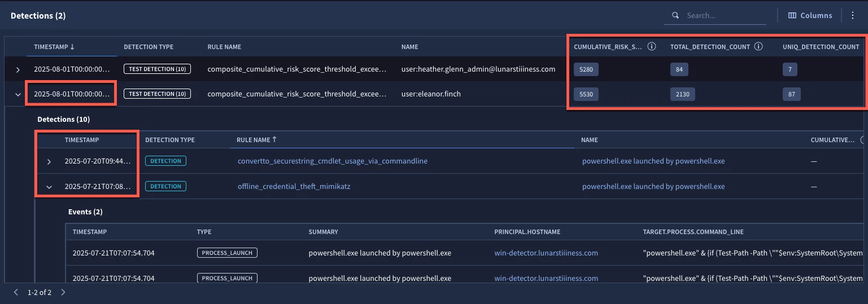The height and width of the screenshot is (304, 868).
Task: Click the nested Detections (10) heading
Action: click(63, 119)
